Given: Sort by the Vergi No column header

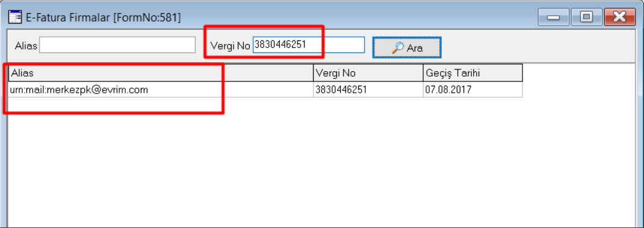Looking at the screenshot, I should [368, 73].
